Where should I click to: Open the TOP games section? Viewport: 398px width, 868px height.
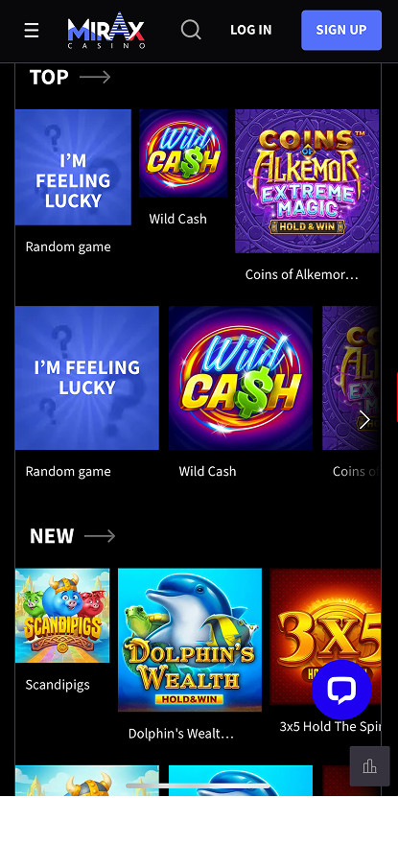[49, 77]
